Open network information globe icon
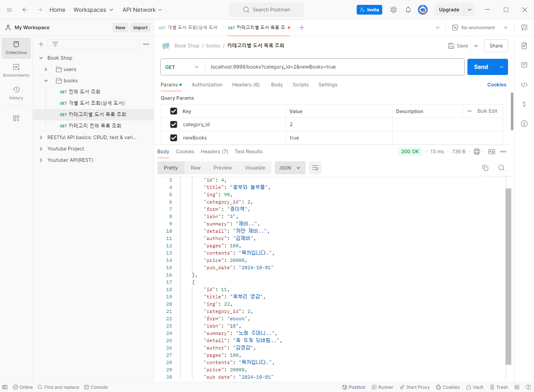The width and height of the screenshot is (534, 392). [x=477, y=152]
